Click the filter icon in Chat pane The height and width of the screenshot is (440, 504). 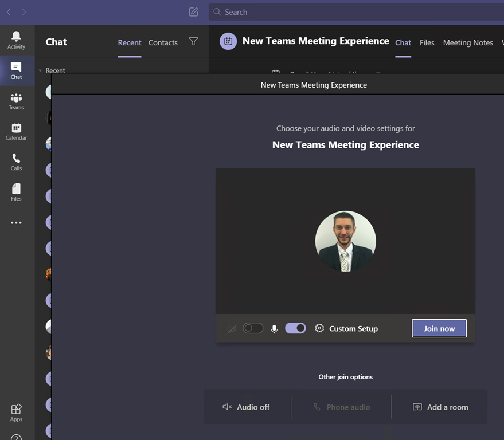pos(193,42)
